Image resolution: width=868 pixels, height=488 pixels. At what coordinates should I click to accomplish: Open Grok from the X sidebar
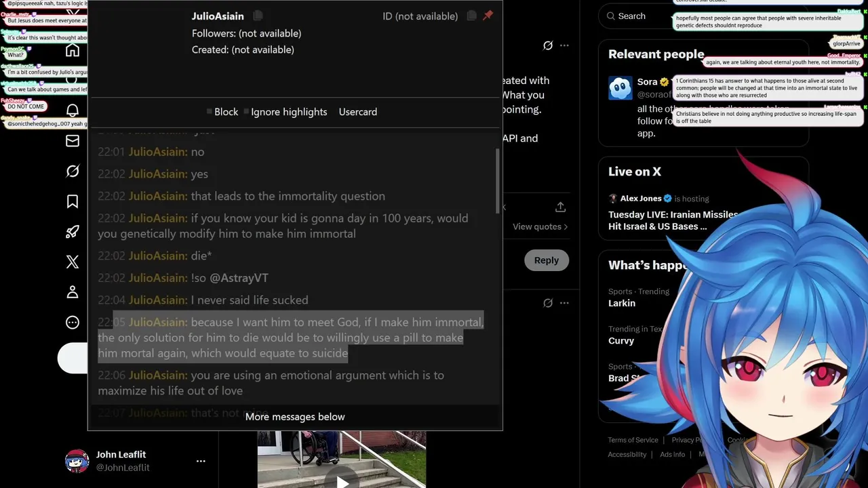click(73, 171)
